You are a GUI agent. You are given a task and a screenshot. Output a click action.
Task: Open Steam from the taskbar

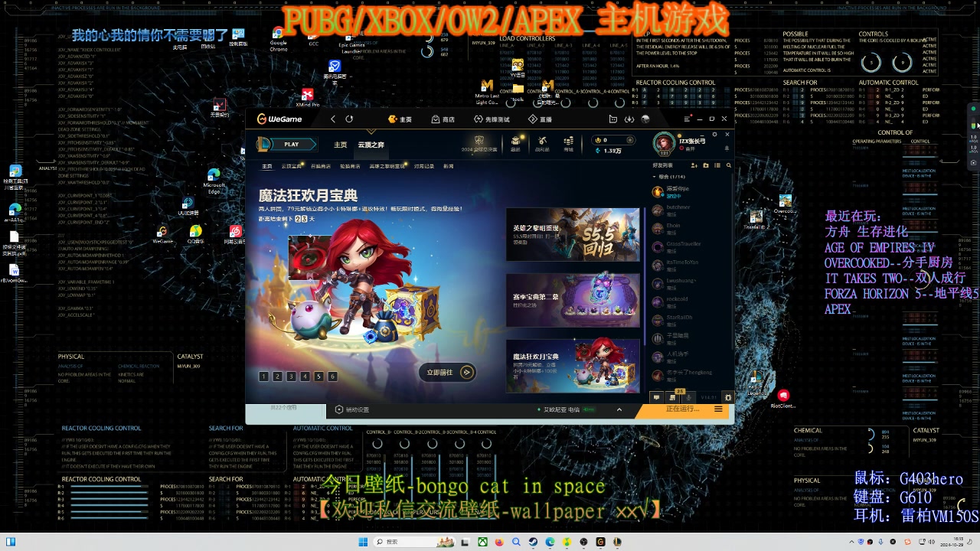[x=534, y=542]
